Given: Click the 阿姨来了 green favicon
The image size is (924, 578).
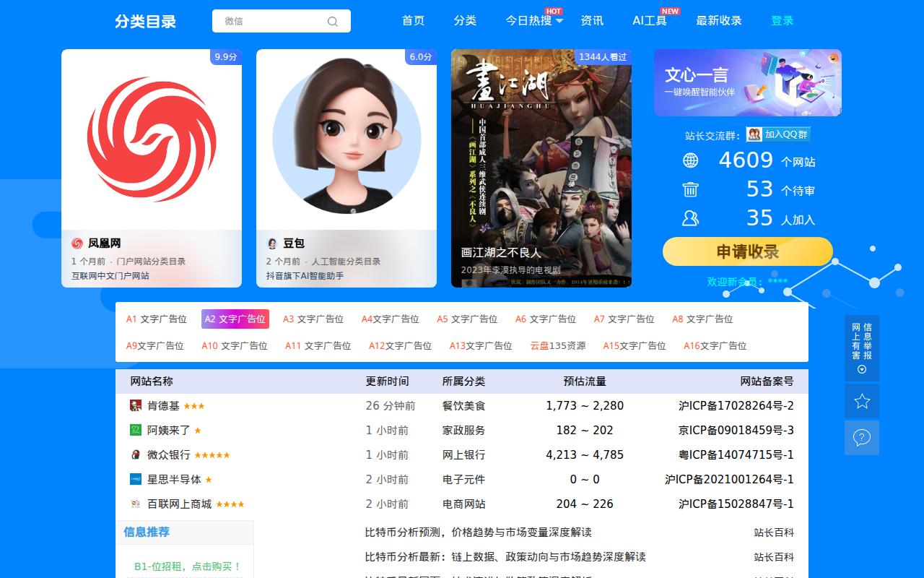Looking at the screenshot, I should click(136, 430).
